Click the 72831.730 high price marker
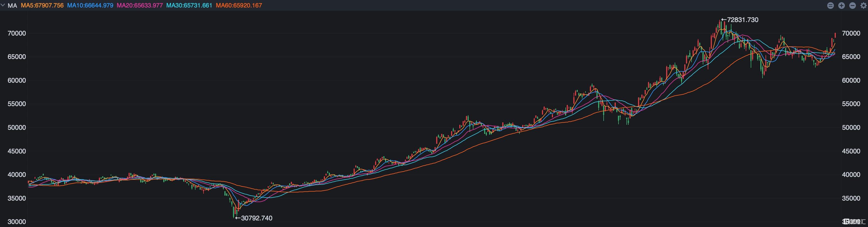This screenshot has height=227, width=868. click(x=740, y=20)
